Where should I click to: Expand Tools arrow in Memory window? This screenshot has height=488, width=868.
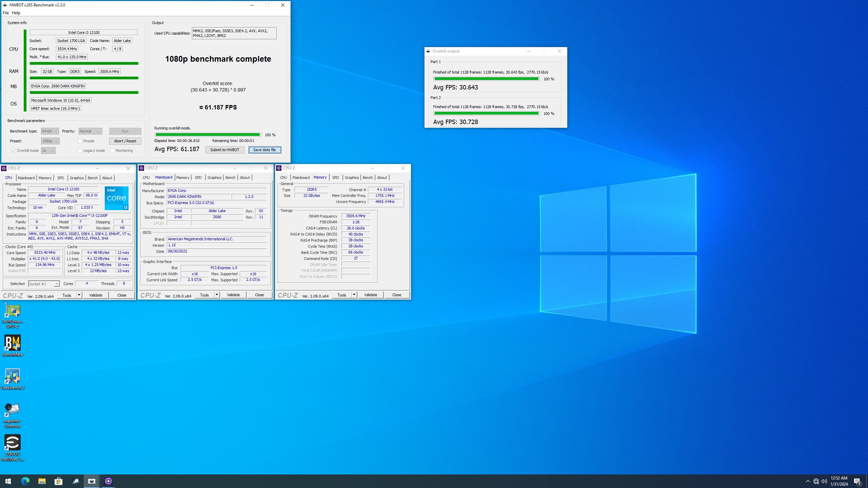tap(354, 295)
